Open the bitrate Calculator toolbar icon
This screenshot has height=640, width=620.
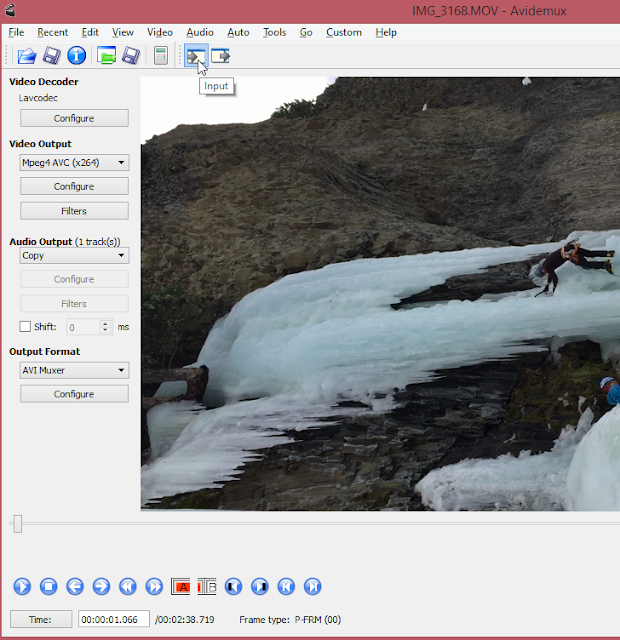161,56
